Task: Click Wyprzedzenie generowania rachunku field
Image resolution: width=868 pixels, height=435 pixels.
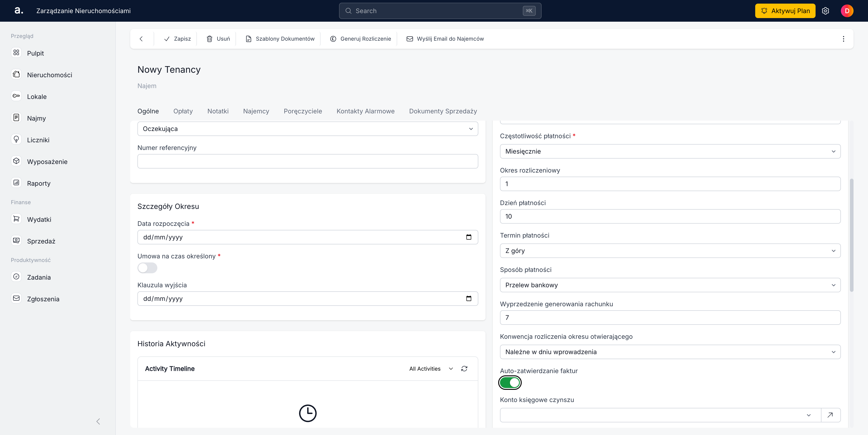Action: pos(670,318)
